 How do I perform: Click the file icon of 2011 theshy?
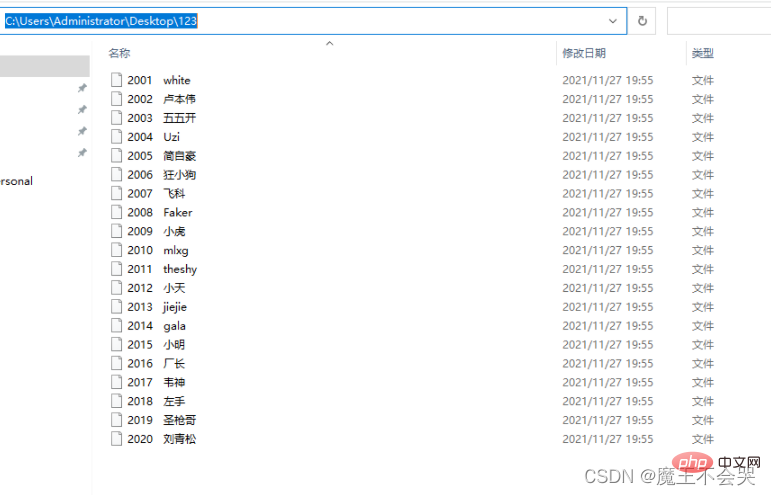coord(117,269)
